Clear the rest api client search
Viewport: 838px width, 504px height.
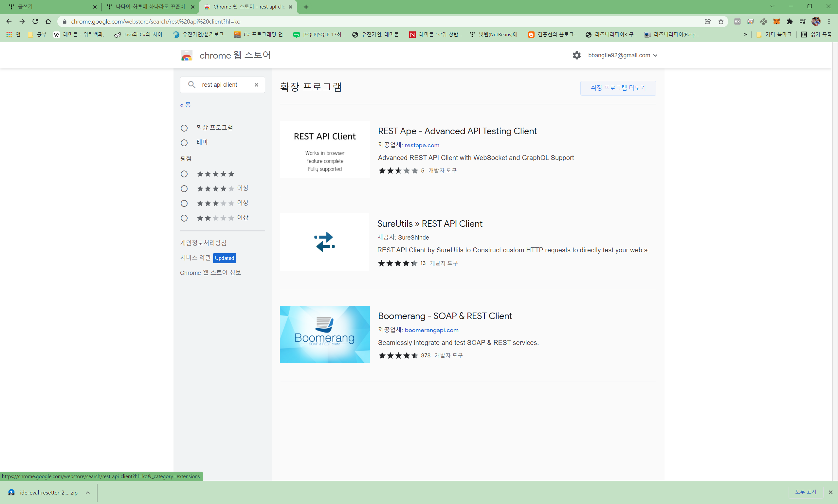pyautogui.click(x=256, y=85)
